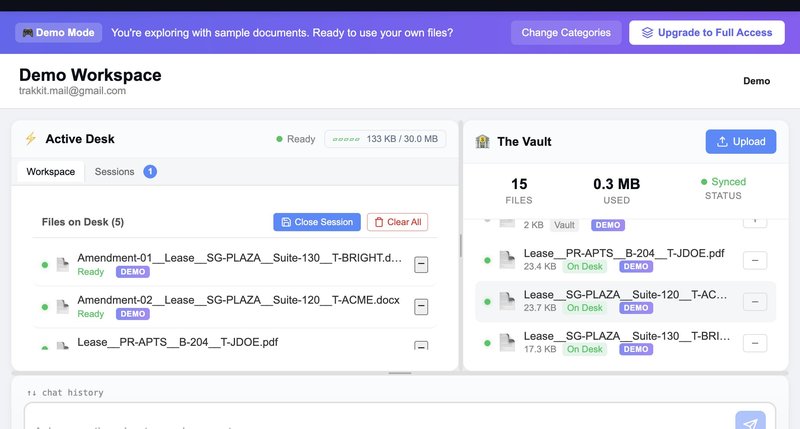Remove Lease SG-PLAZA Suite-120 via Vault minus button
The image size is (800, 429).
(x=755, y=301)
